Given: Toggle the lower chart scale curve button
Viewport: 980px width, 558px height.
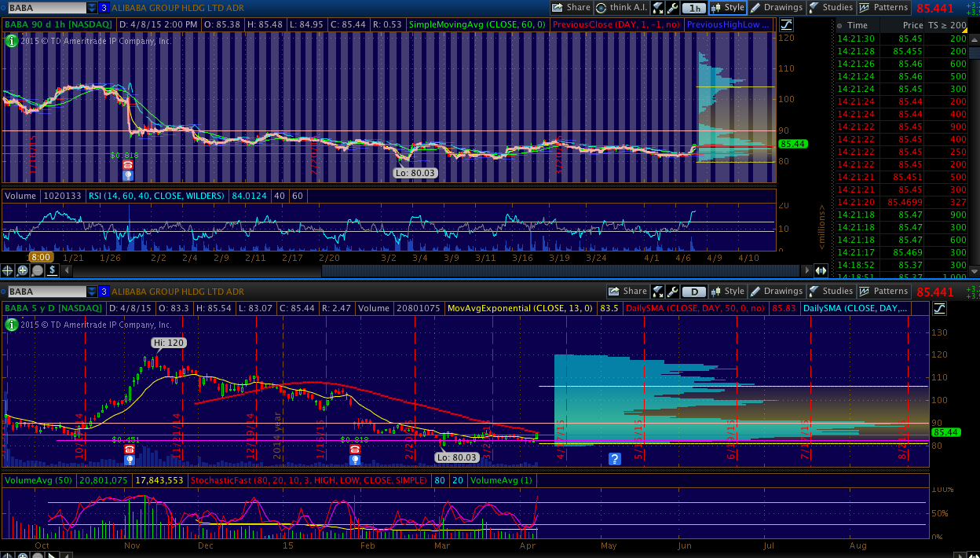Looking at the screenshot, I should pyautogui.click(x=940, y=309).
